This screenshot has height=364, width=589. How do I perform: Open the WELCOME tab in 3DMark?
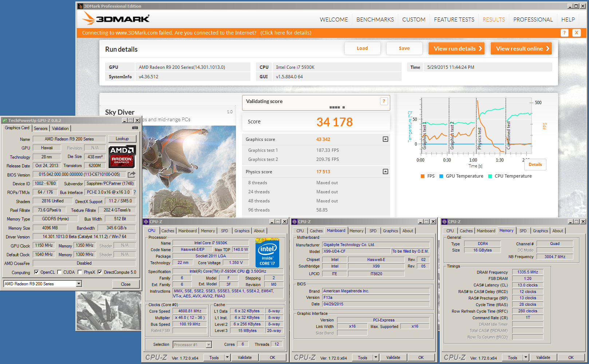click(x=334, y=20)
